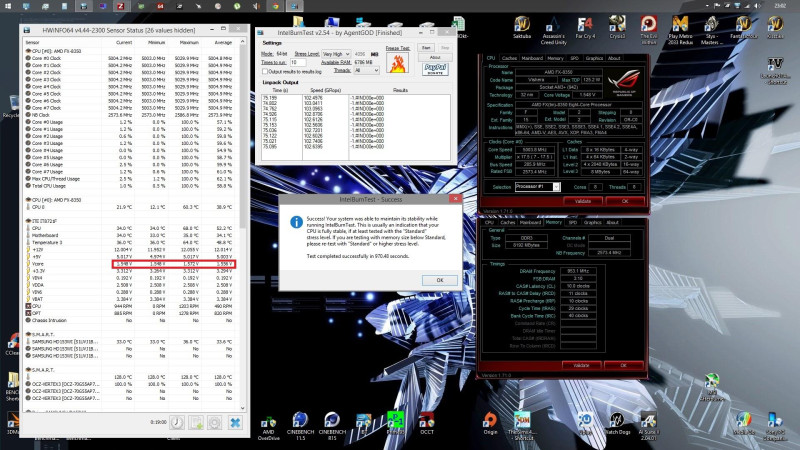
Task: Switch to CPU tab in lower CPU-Z window
Action: click(x=489, y=222)
